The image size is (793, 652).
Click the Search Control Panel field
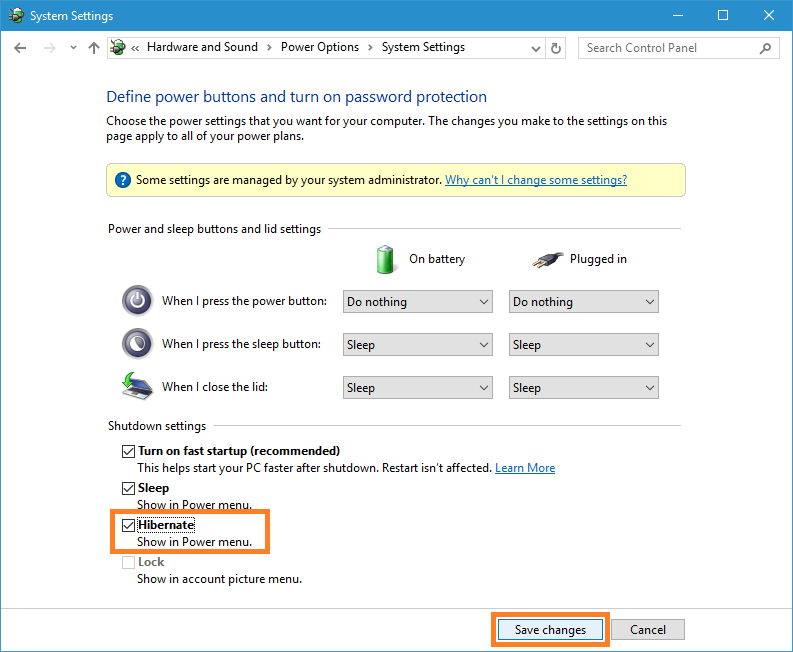[678, 48]
